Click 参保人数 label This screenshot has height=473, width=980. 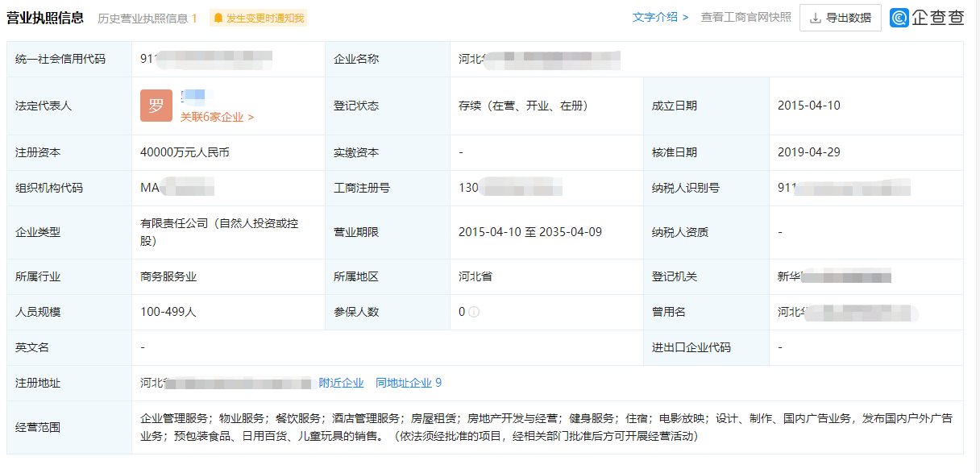[356, 312]
